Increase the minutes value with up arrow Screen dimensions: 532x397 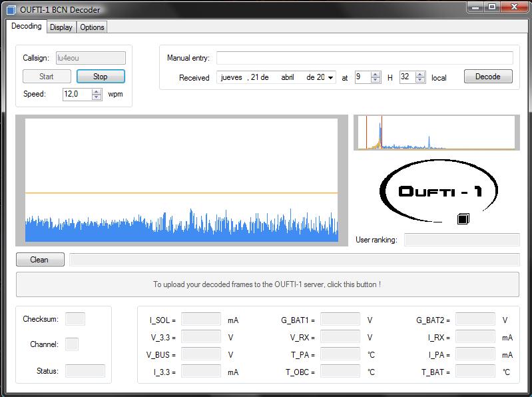(420, 75)
